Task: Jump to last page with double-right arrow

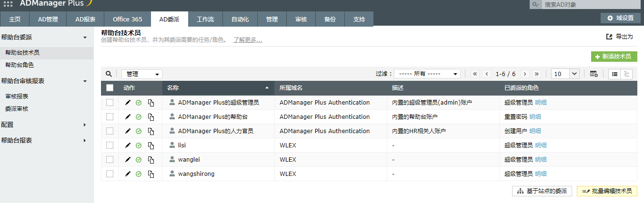Action: pyautogui.click(x=537, y=74)
